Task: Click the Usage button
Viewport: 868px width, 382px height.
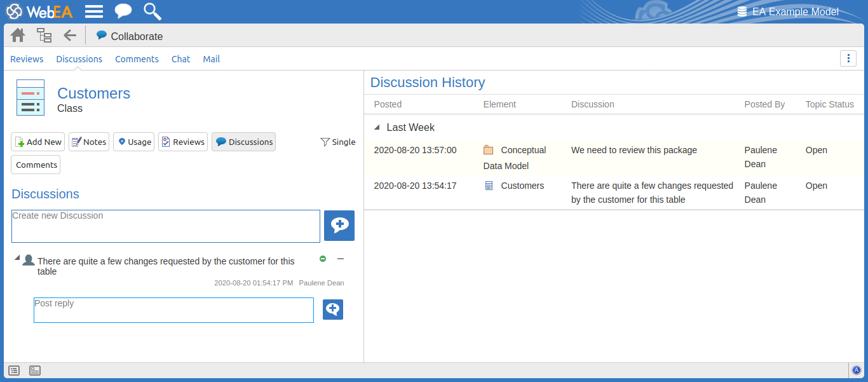Action: (x=133, y=142)
